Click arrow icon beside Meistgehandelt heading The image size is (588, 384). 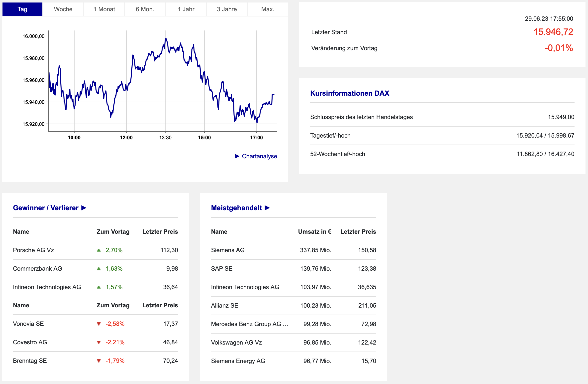267,208
